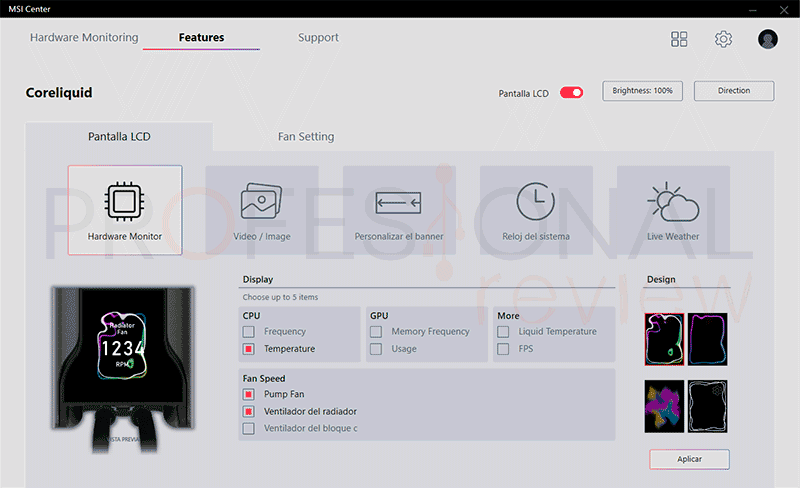Image resolution: width=800 pixels, height=488 pixels.
Task: Uncheck Ventilador del radiador checkbox
Action: (248, 411)
